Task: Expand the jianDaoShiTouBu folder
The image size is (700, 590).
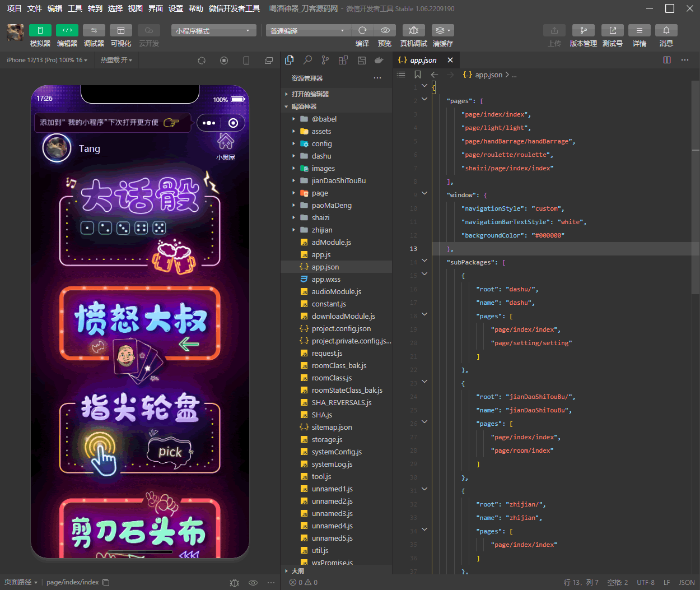Action: (x=338, y=180)
